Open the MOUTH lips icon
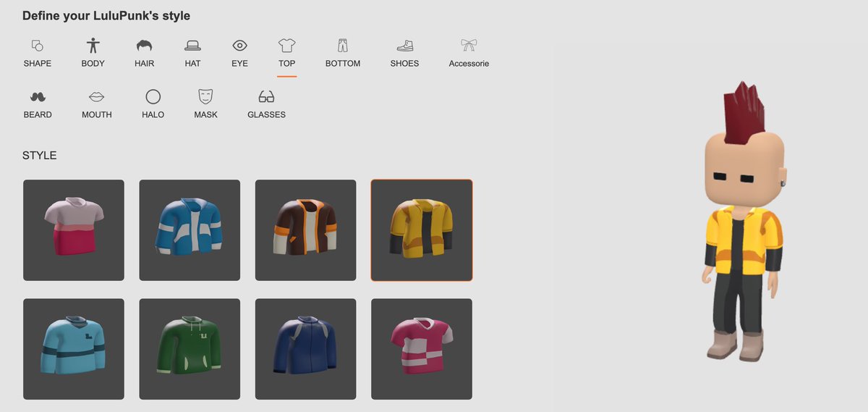Image resolution: width=868 pixels, height=412 pixels. 96,97
